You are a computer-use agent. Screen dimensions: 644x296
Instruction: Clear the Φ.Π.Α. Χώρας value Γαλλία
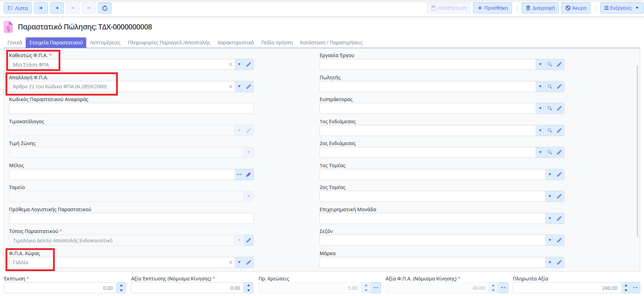click(x=230, y=262)
